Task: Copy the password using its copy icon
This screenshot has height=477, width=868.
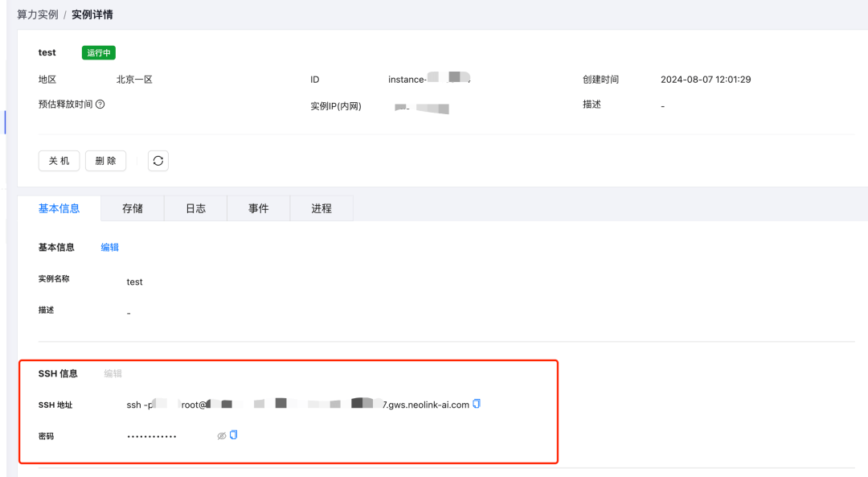Action: click(x=234, y=435)
